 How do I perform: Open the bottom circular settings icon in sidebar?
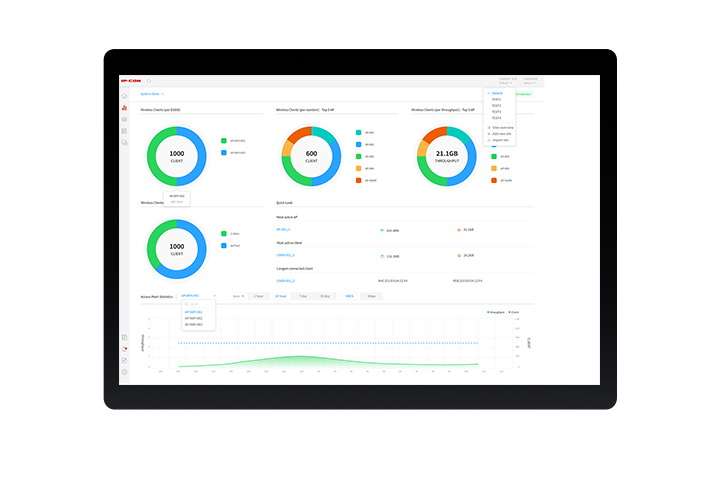point(124,372)
